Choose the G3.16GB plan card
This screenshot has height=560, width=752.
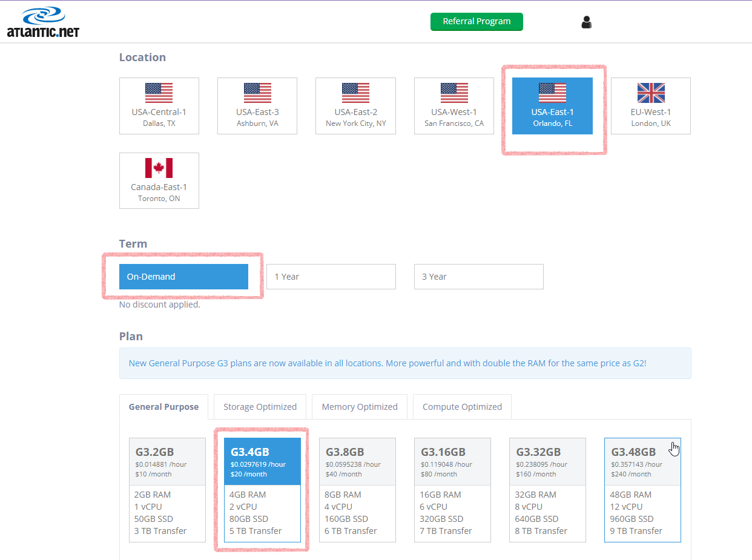click(452, 490)
